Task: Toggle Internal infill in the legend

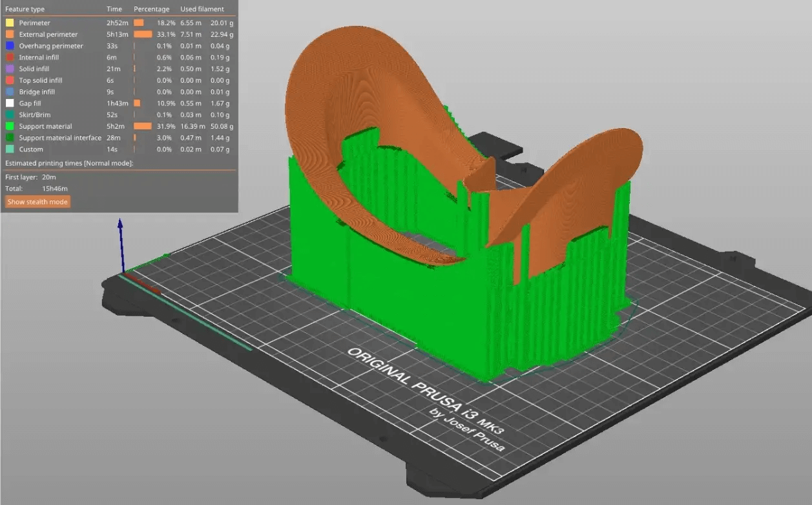Action: [39, 58]
